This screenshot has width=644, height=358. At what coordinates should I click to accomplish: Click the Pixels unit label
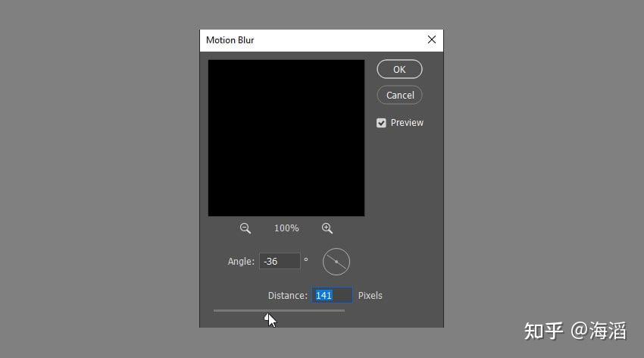click(x=370, y=296)
